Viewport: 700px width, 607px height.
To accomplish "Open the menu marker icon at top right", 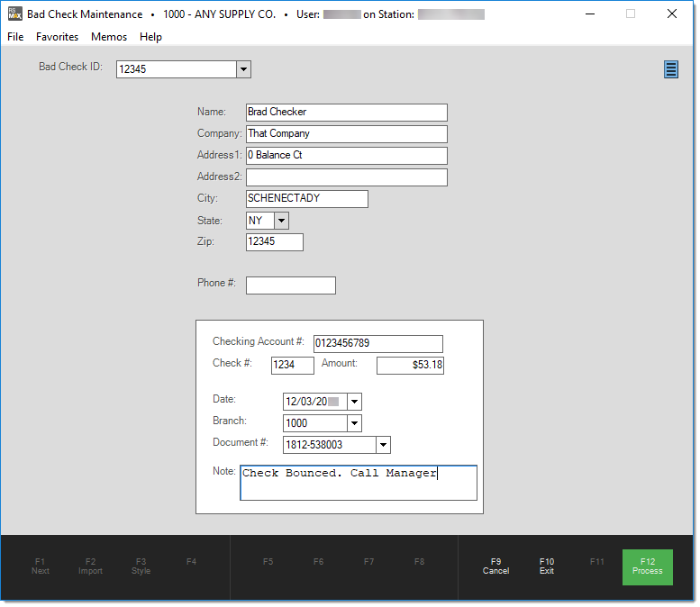I will (x=673, y=69).
